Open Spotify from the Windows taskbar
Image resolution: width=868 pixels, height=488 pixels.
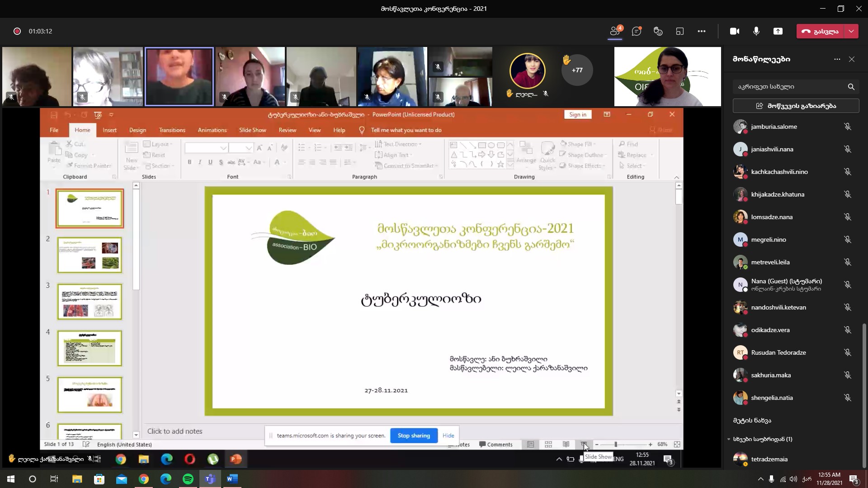coord(188,479)
